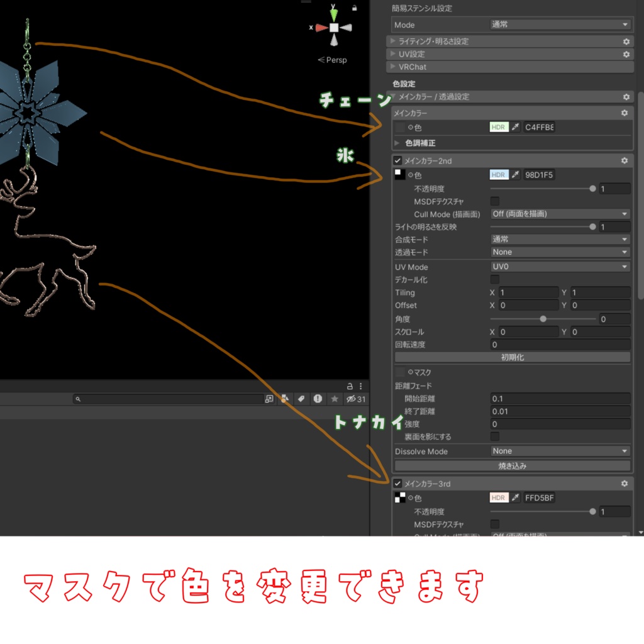Click the project search field
The height and width of the screenshot is (644, 644).
(169, 399)
